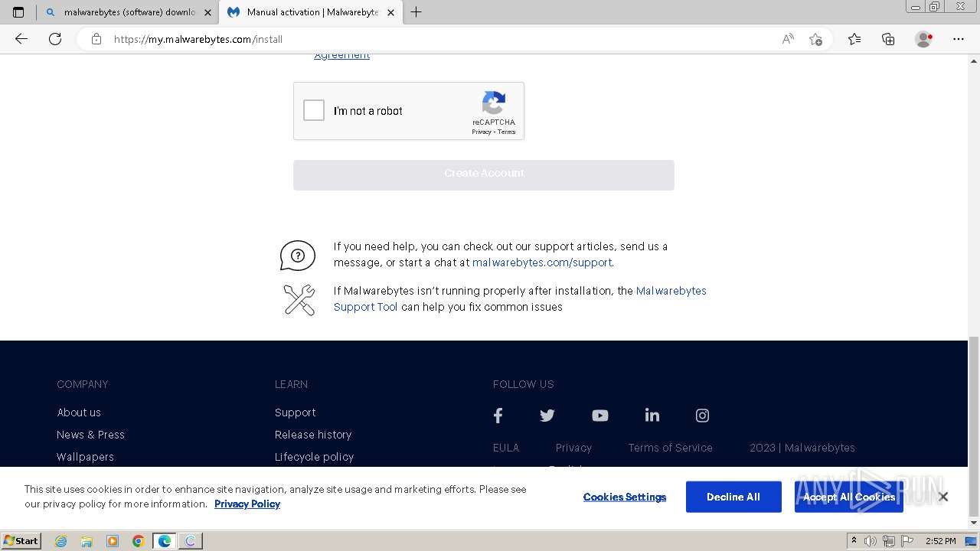
Task: Launch Internet Explorer from taskbar
Action: click(x=61, y=541)
